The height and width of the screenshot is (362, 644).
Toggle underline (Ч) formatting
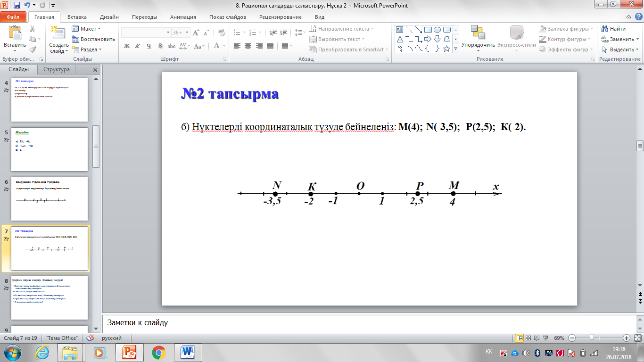coord(149,46)
